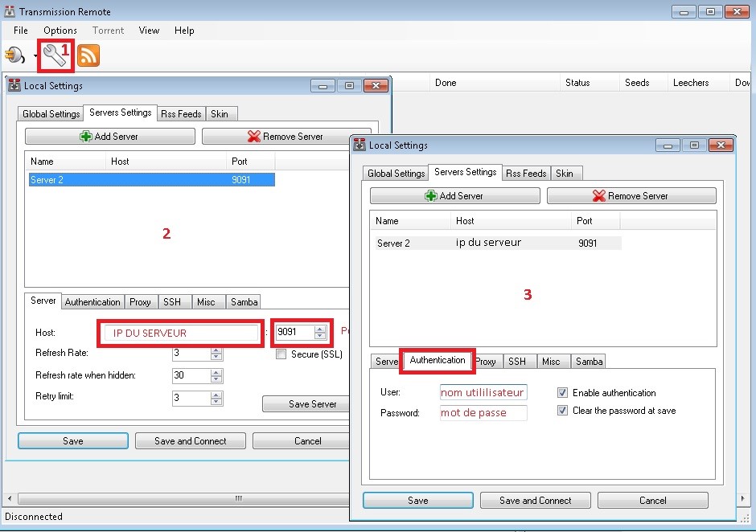The height and width of the screenshot is (532, 756).
Task: Click the connect plug icon in toolbar
Action: coord(14,55)
